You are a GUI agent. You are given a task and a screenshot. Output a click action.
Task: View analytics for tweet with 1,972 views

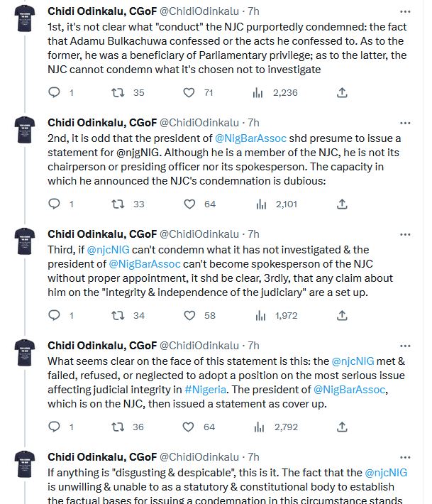(259, 315)
